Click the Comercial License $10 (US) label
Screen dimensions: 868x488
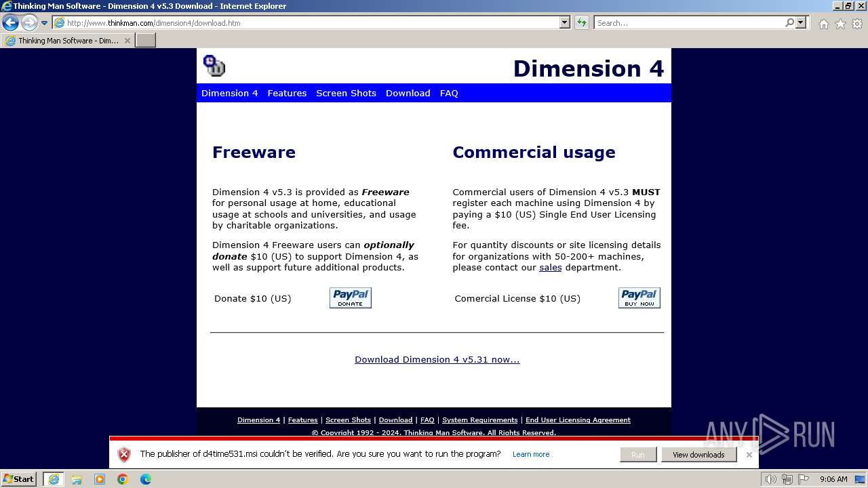coord(517,298)
